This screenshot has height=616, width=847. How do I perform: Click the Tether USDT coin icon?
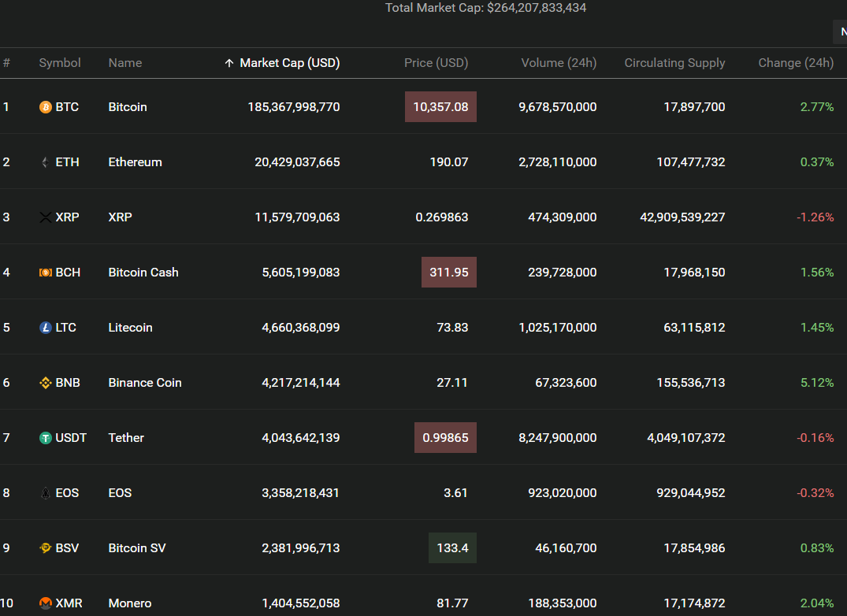pyautogui.click(x=46, y=438)
